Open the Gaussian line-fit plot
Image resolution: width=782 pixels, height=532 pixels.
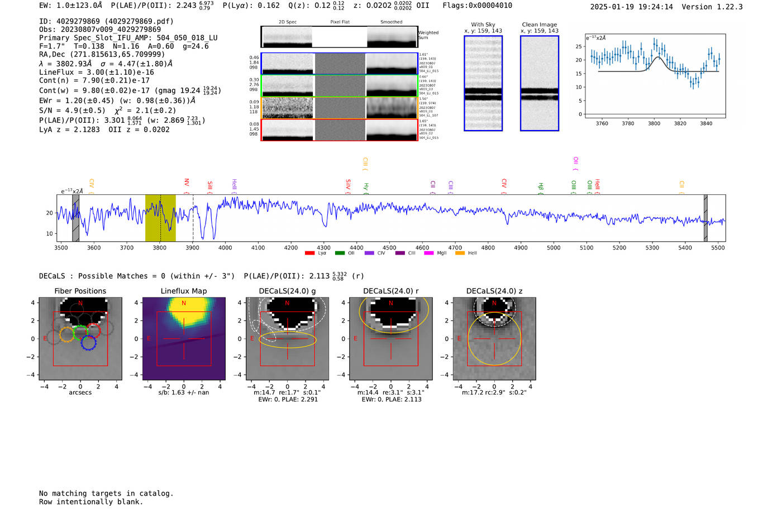pos(655,76)
